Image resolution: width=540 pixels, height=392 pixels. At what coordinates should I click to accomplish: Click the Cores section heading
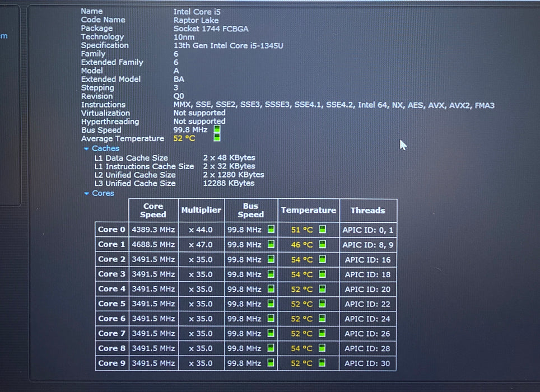click(103, 193)
